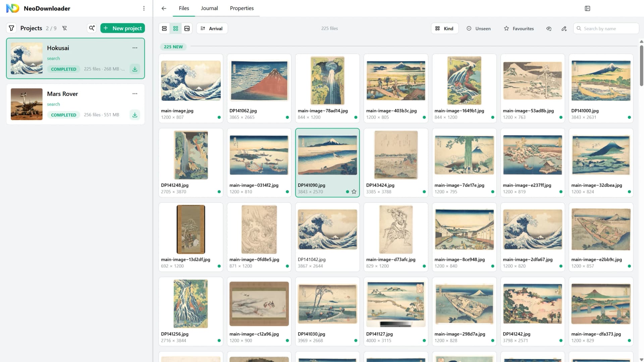Select main-image~1649b1.jpg thumbnail
The height and width of the screenshot is (362, 644).
[x=464, y=81]
